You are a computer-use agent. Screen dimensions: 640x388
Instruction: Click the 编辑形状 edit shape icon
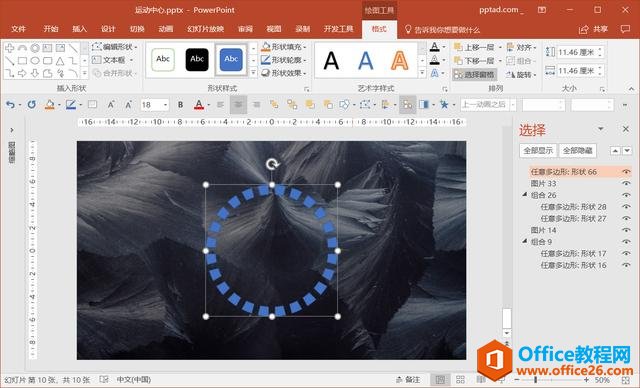click(x=96, y=47)
